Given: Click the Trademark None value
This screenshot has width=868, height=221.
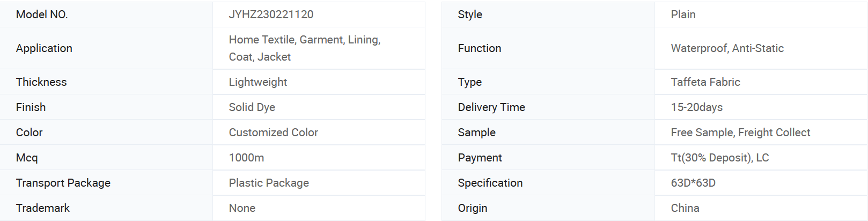Looking at the screenshot, I should [x=242, y=208].
